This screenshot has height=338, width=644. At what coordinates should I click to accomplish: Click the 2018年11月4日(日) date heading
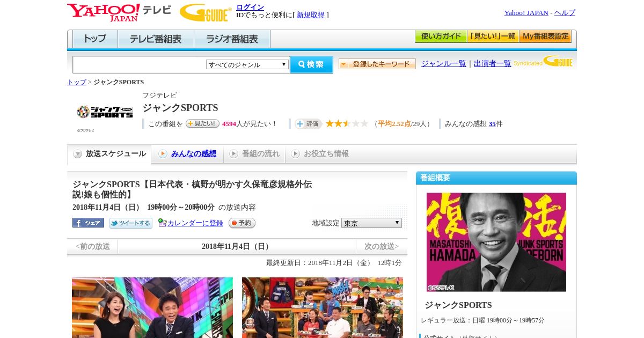click(237, 246)
